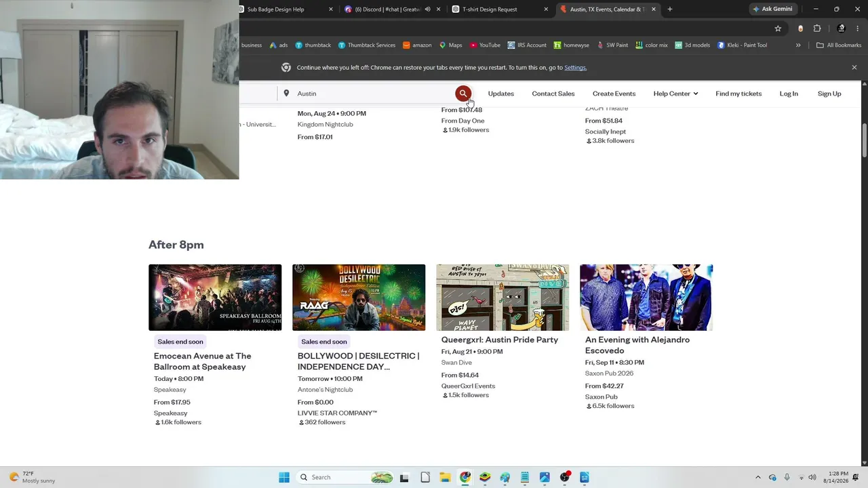Image resolution: width=868 pixels, height=488 pixels.
Task: Open the Chrome profile avatar
Action: [842, 28]
